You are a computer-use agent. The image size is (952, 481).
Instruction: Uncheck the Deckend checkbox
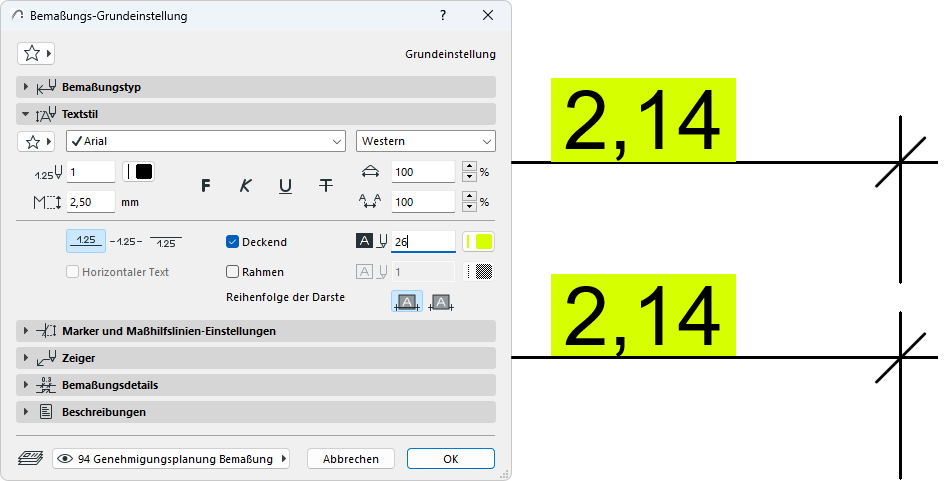232,242
